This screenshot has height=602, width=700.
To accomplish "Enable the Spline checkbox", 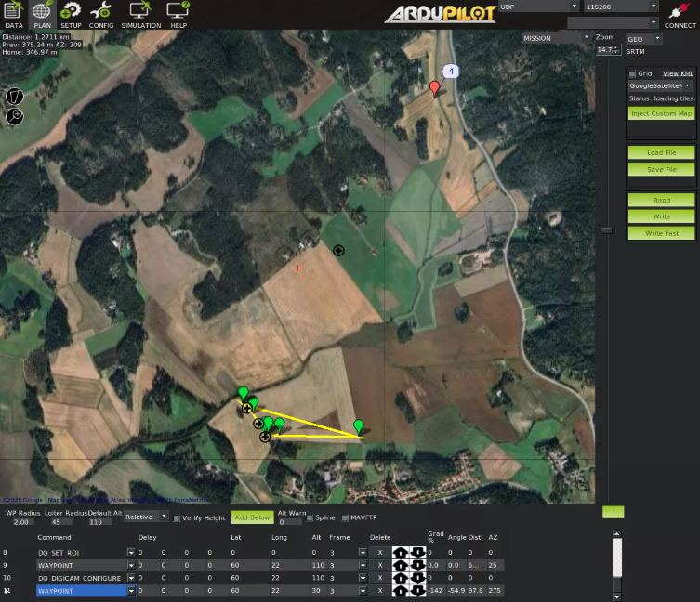I will [x=310, y=517].
